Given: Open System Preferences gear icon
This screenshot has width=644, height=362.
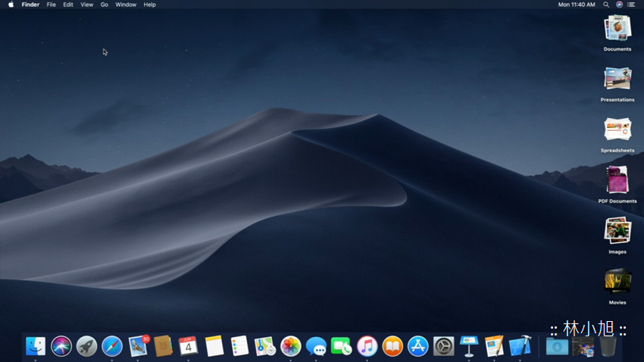Looking at the screenshot, I should pyautogui.click(x=443, y=346).
